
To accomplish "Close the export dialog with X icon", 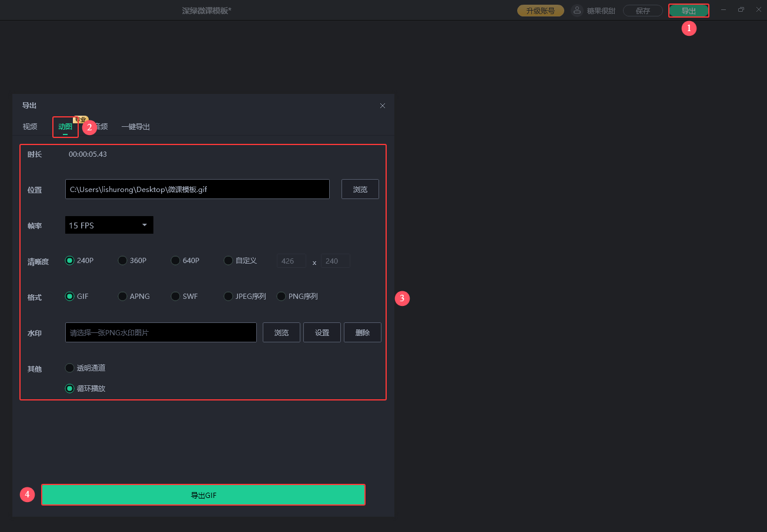I will point(383,106).
